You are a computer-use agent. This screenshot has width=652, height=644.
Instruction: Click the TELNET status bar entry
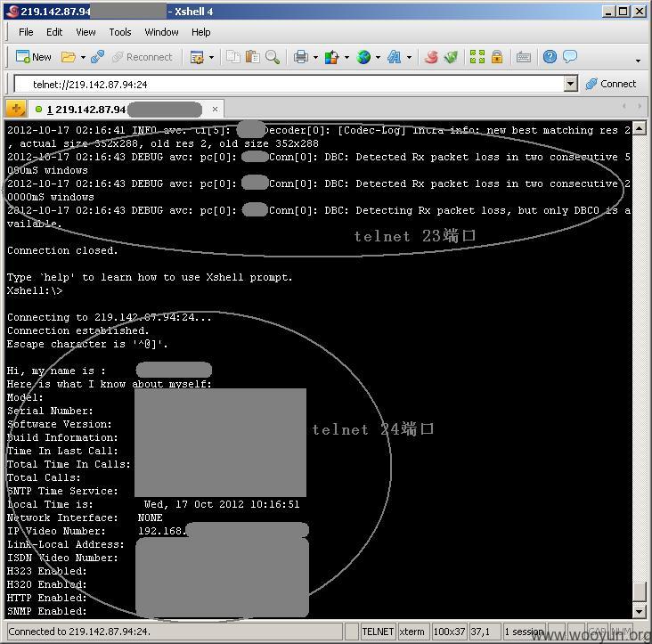click(x=378, y=632)
